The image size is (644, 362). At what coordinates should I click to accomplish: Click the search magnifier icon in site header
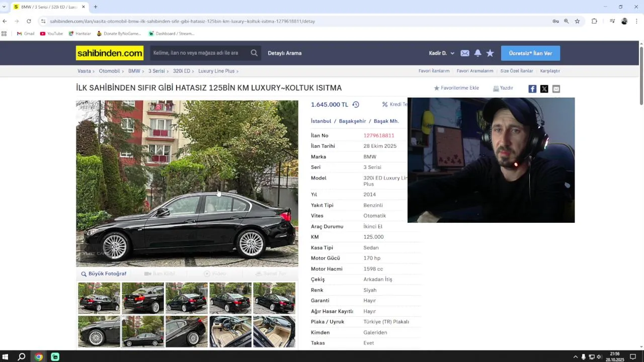point(254,53)
